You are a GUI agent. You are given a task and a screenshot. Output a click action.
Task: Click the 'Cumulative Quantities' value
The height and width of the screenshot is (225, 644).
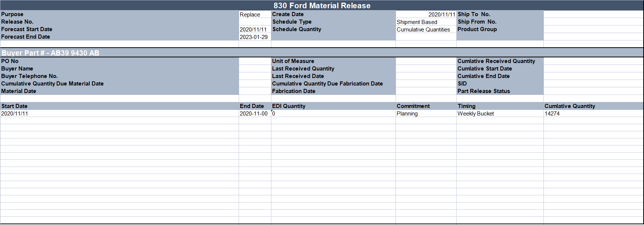coord(426,29)
